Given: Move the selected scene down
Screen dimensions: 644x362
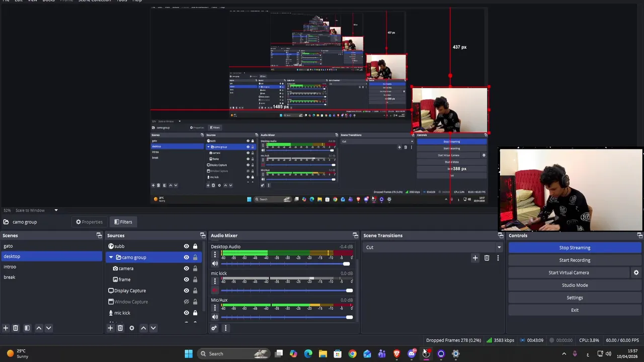Looking at the screenshot, I should [48, 328].
